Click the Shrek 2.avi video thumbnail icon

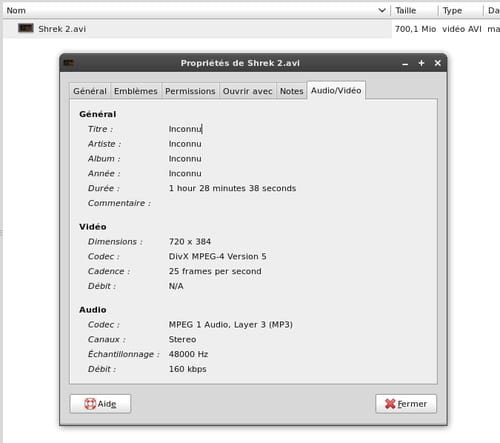[x=26, y=28]
